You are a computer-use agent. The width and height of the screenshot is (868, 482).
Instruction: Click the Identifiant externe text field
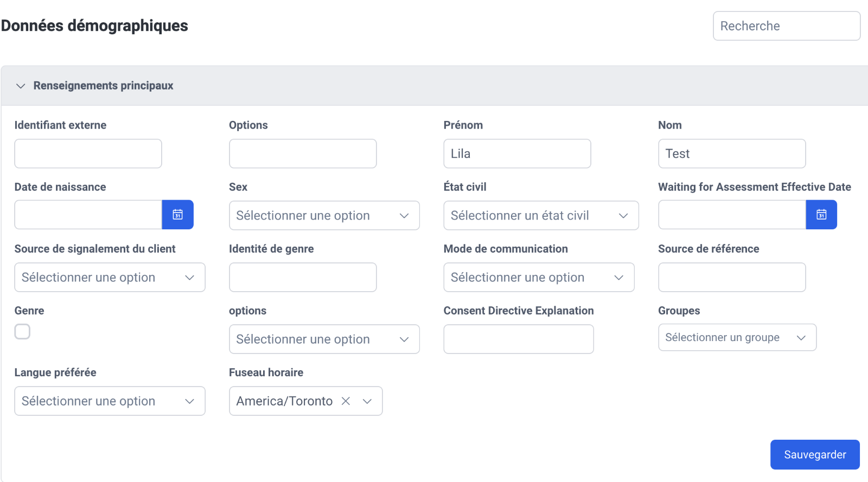point(88,153)
